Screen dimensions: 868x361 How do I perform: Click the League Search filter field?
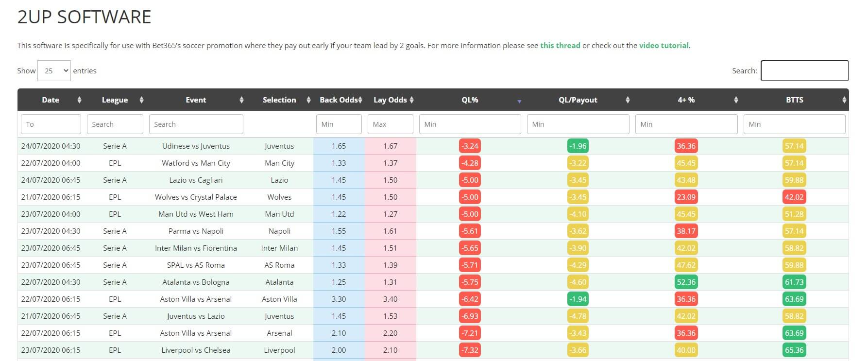click(115, 124)
